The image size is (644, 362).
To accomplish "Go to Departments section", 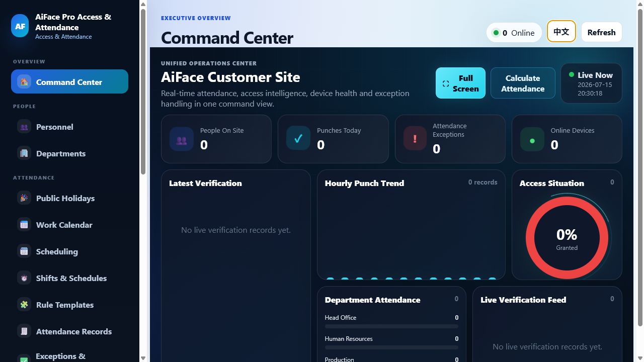I will 69,153.
